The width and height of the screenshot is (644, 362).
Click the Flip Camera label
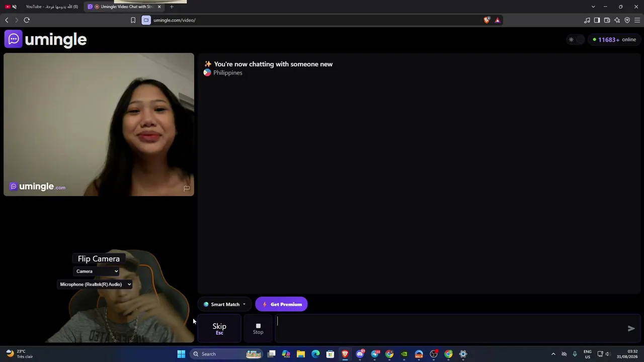[99, 259]
